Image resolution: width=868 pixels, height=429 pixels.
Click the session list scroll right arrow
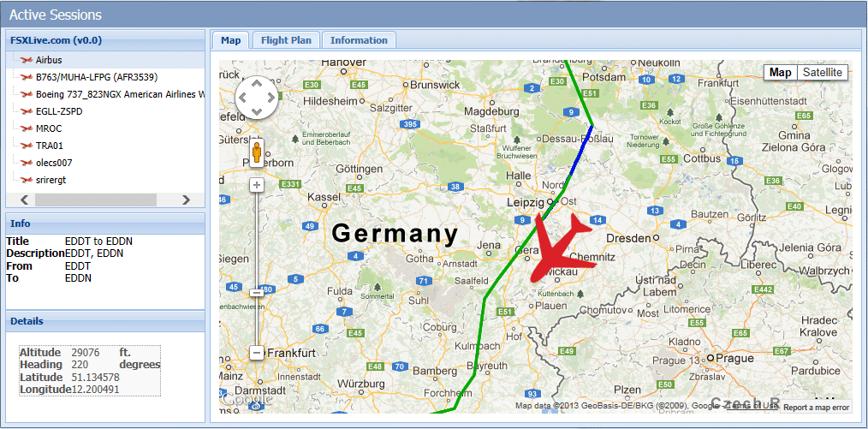[x=186, y=200]
